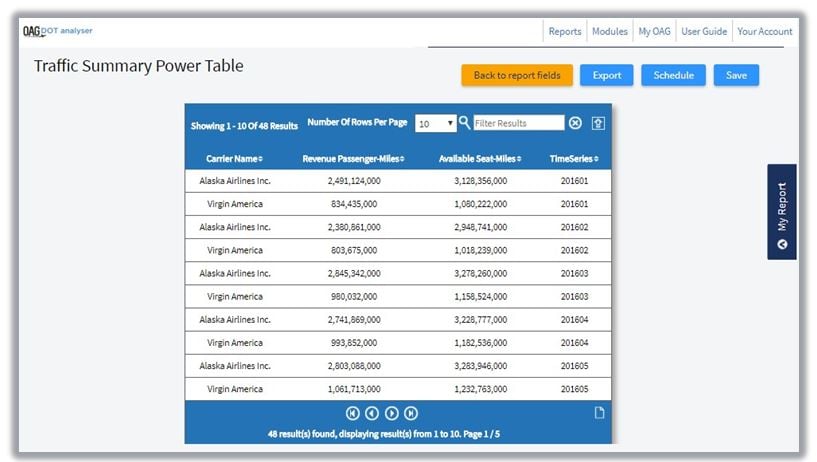Viewport: 817px width, 462px height.
Task: Sort by the Carrier Name column
Action: coord(234,159)
